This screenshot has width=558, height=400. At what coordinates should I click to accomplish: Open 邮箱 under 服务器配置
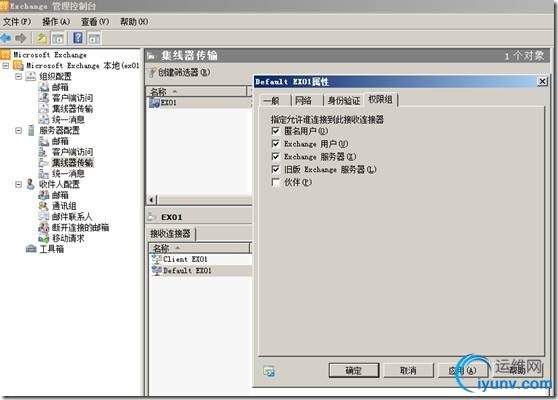coord(60,141)
